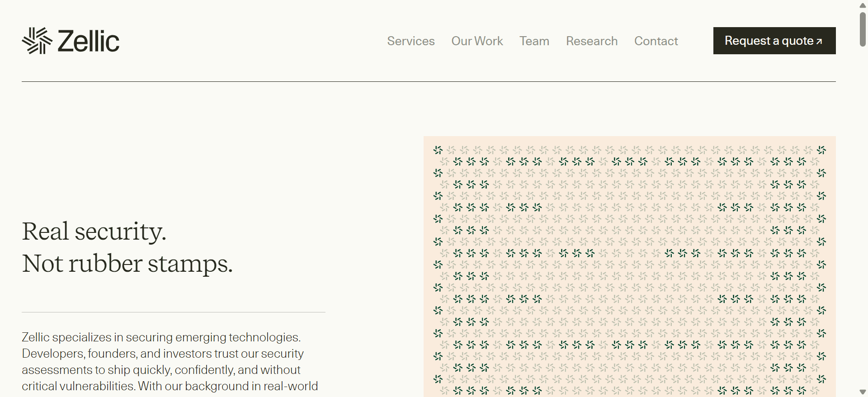Open the Team navigation link
Viewport: 868px width, 397px height.
(534, 41)
